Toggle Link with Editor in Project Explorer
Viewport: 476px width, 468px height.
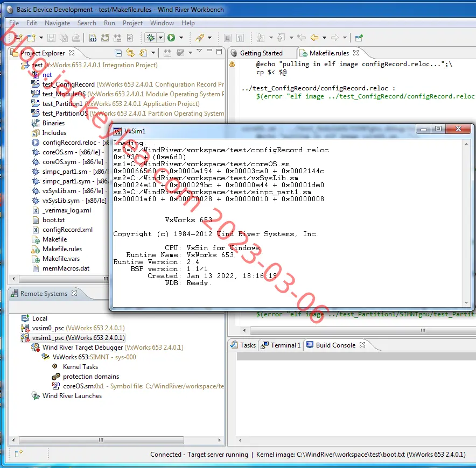click(x=130, y=53)
